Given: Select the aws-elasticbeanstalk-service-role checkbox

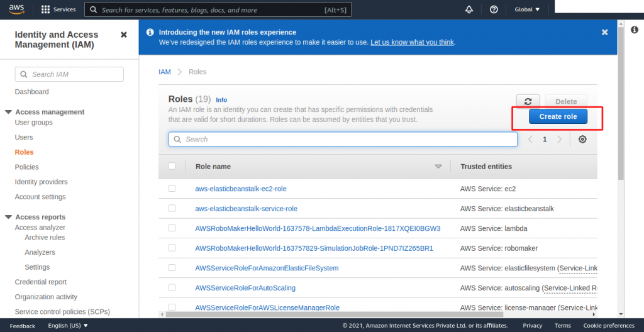Looking at the screenshot, I should (x=172, y=208).
